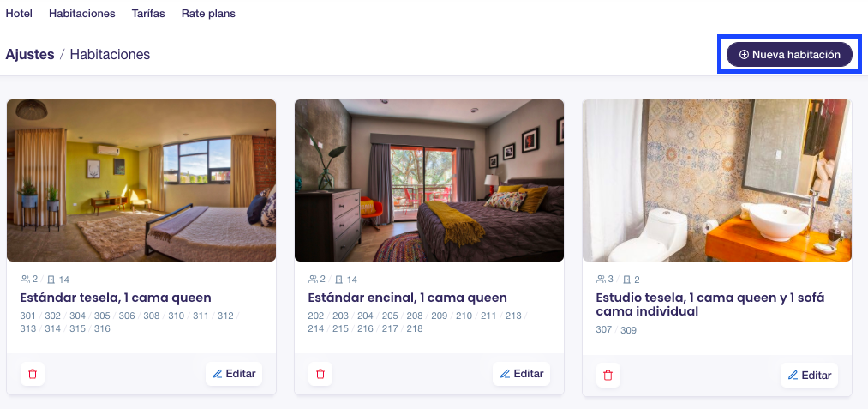Remove Estudio tesela room via trash icon
868x409 pixels.
click(608, 376)
